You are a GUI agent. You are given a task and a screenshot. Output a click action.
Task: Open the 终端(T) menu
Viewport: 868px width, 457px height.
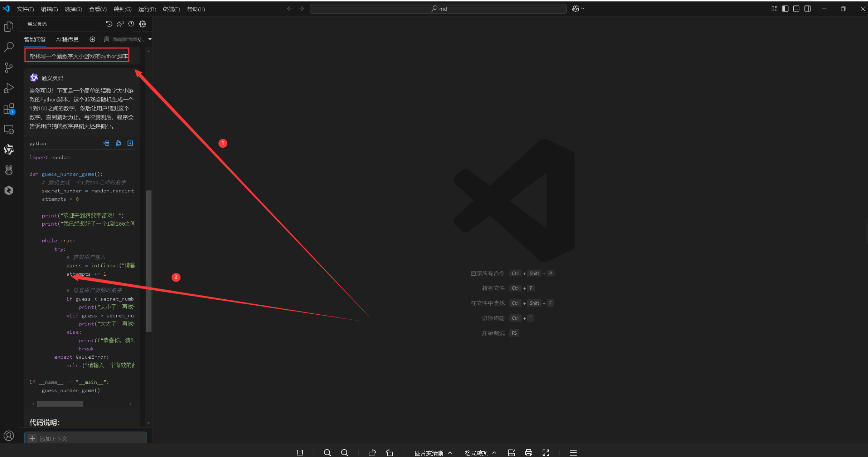coord(171,9)
